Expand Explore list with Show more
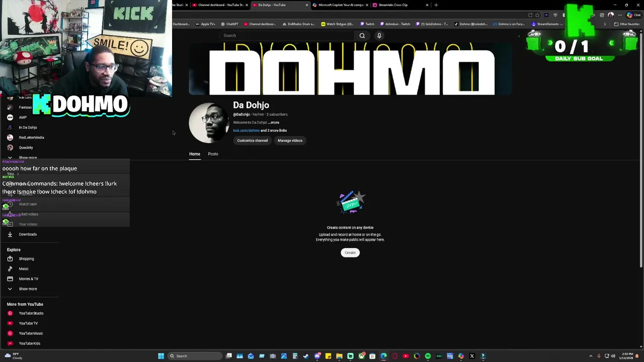The height and width of the screenshot is (362, 644). 28,289
